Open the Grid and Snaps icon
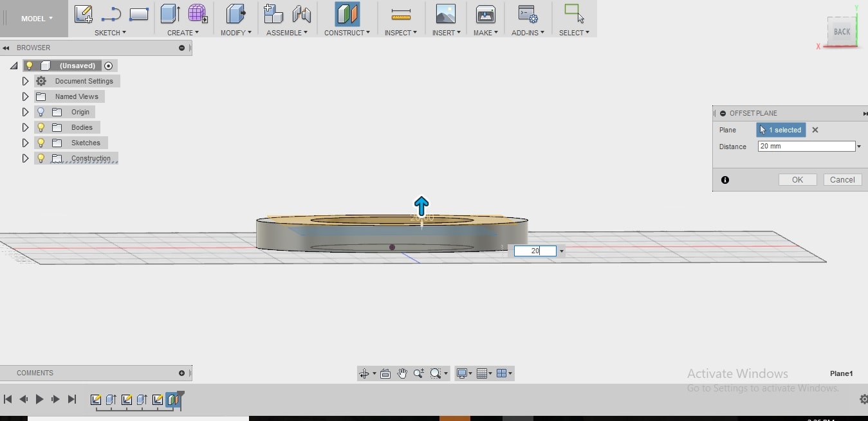868x421 pixels. tap(482, 373)
